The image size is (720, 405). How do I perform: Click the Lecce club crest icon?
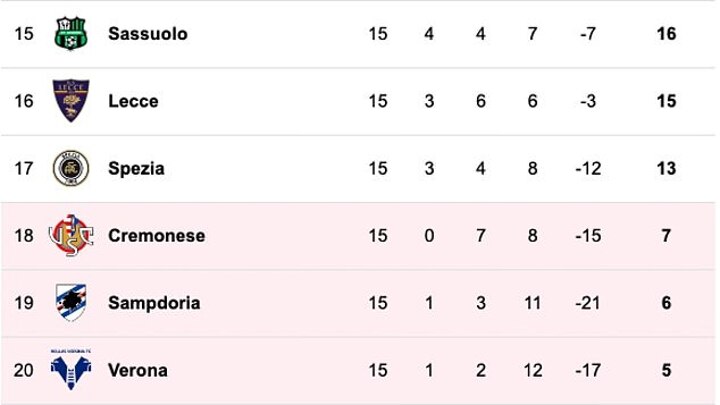70,101
